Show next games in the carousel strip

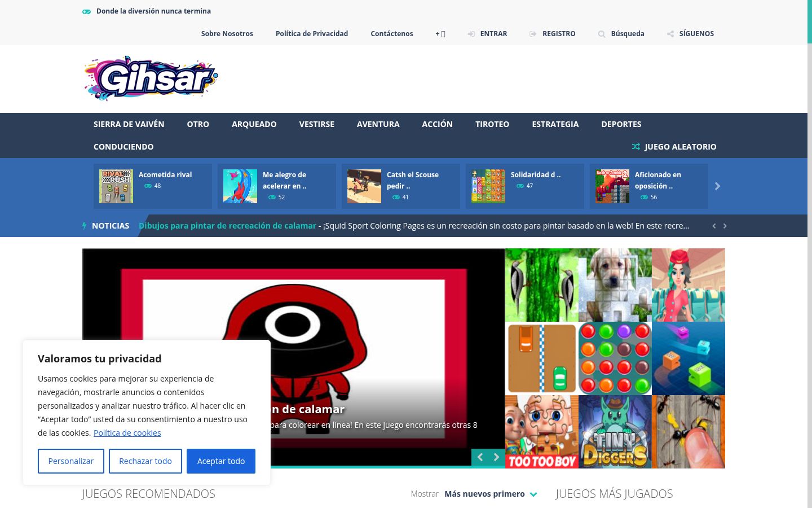click(x=717, y=186)
